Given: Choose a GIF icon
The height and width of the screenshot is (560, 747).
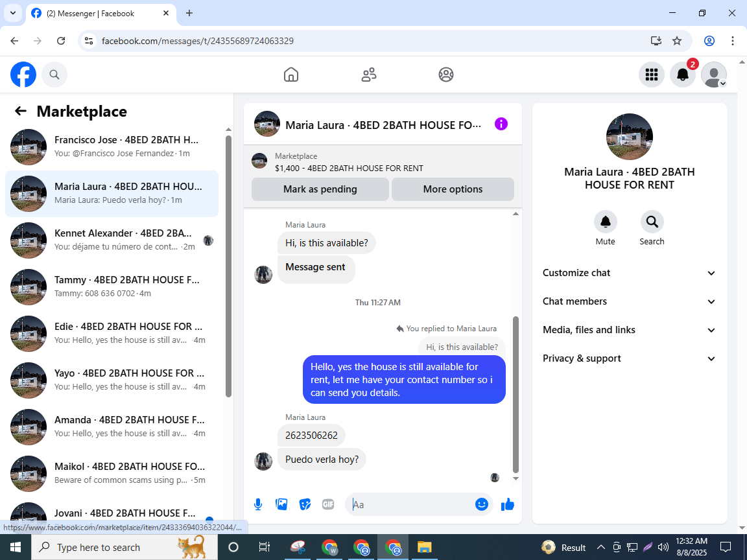Looking at the screenshot, I should tap(327, 504).
